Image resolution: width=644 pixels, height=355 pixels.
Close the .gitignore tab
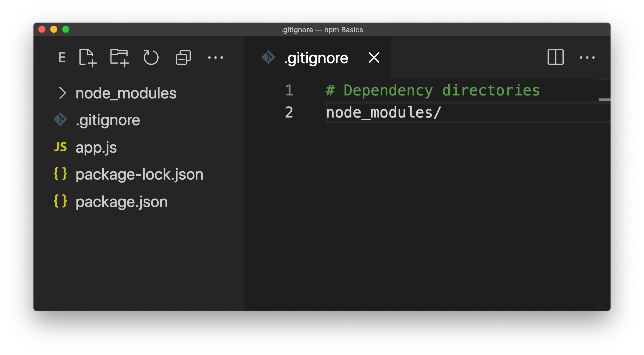click(x=374, y=58)
